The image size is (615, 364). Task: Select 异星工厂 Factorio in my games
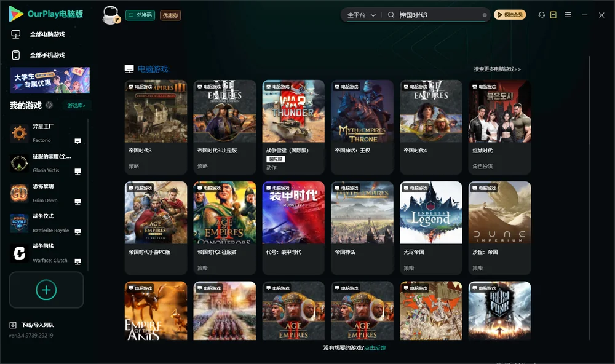(46, 133)
